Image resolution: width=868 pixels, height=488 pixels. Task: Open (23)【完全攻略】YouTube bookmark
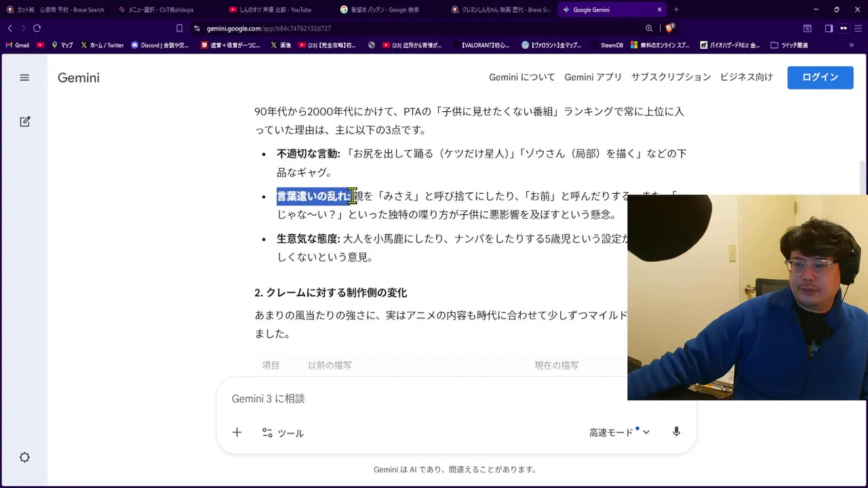point(327,45)
